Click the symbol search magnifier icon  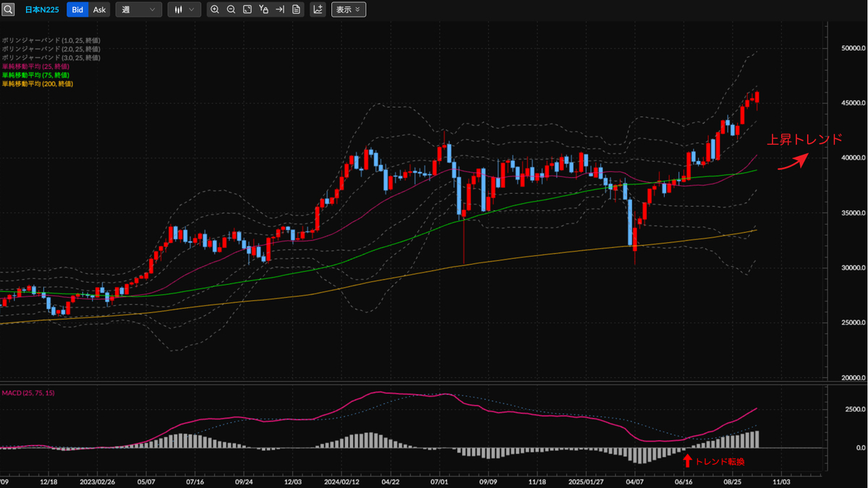tap(8, 9)
